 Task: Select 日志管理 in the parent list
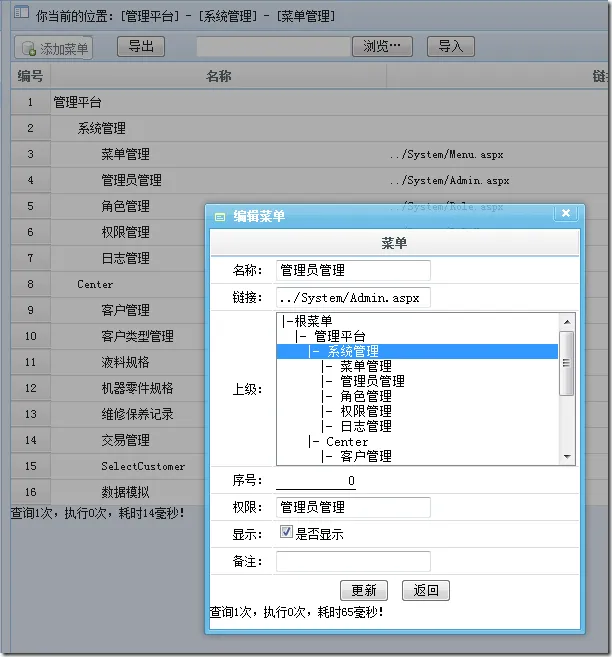(x=417, y=427)
